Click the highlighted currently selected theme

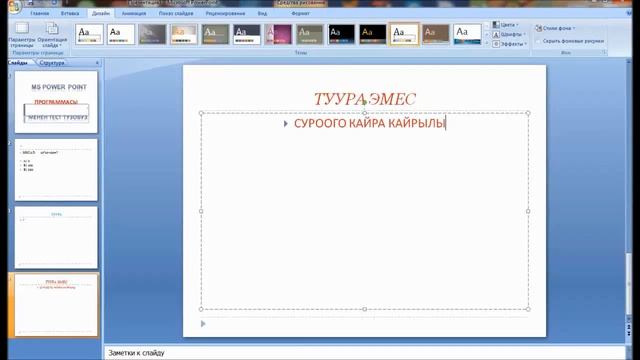pyautogui.click(x=404, y=34)
